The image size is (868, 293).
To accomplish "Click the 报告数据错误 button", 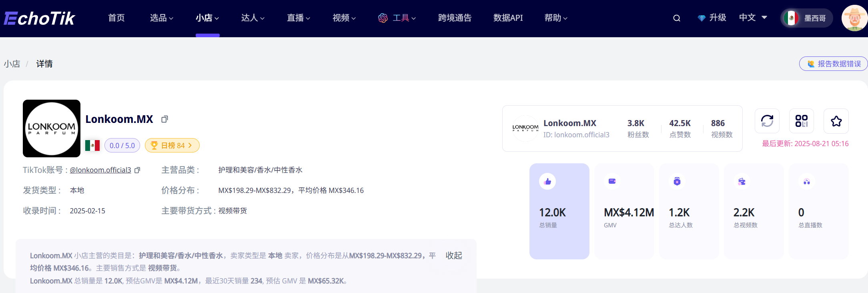I will 834,64.
